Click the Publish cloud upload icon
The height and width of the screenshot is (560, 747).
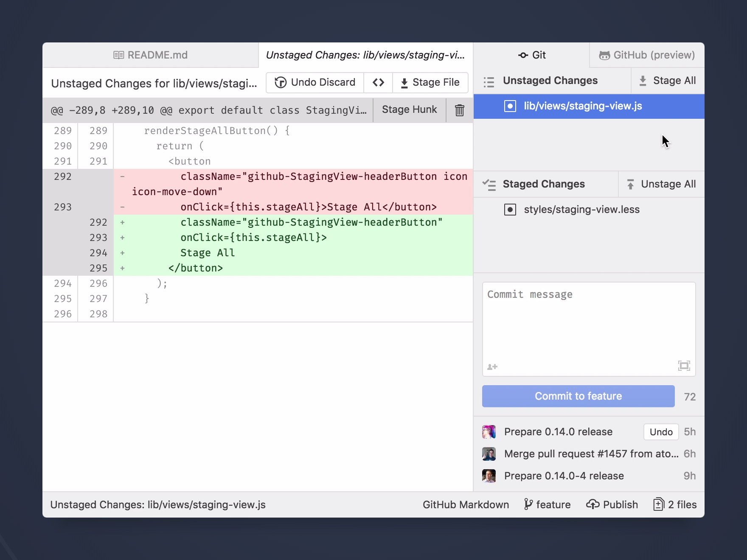[593, 504]
